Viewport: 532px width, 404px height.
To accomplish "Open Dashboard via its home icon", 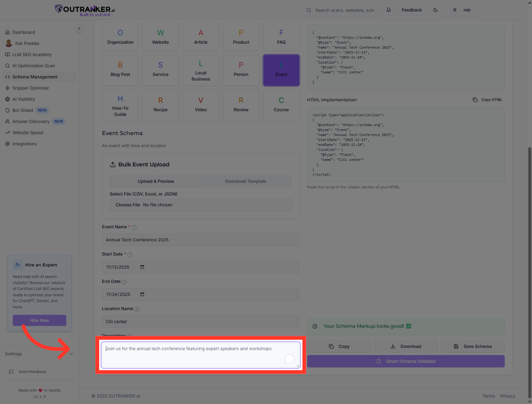I will coord(7,32).
